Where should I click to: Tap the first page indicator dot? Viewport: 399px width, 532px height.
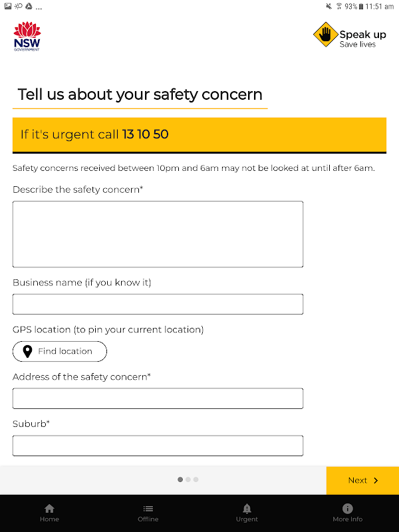point(180,479)
